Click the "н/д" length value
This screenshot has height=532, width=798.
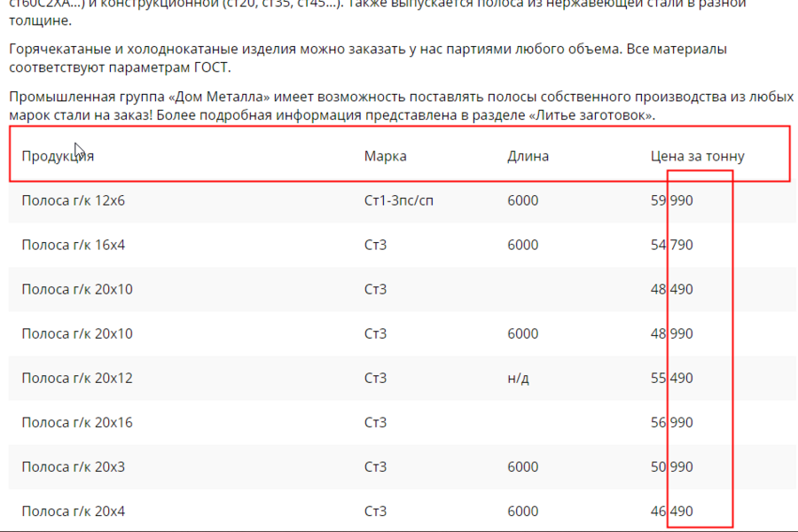[518, 379]
